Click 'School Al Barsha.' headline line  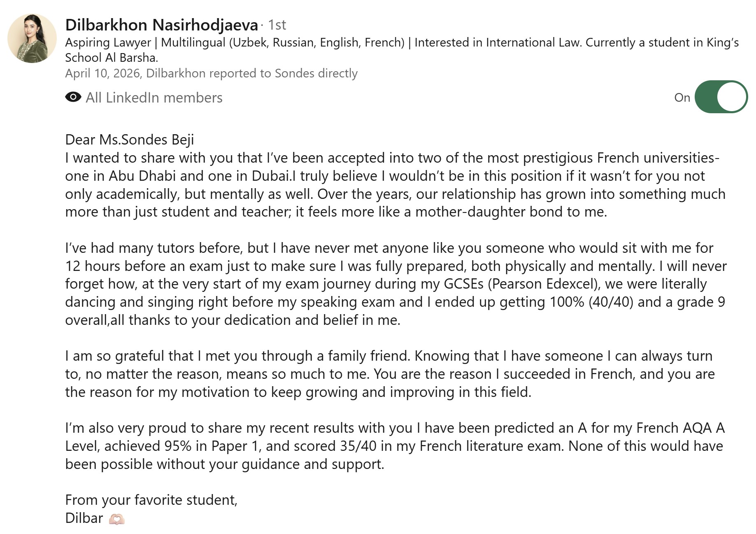point(112,58)
